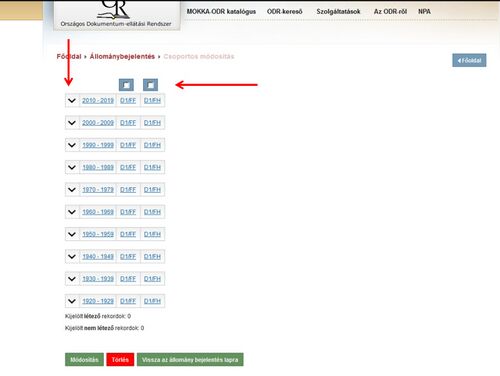Open the Szolgáltatások menu
Viewport: 500px width, 376px height.
pyautogui.click(x=338, y=11)
